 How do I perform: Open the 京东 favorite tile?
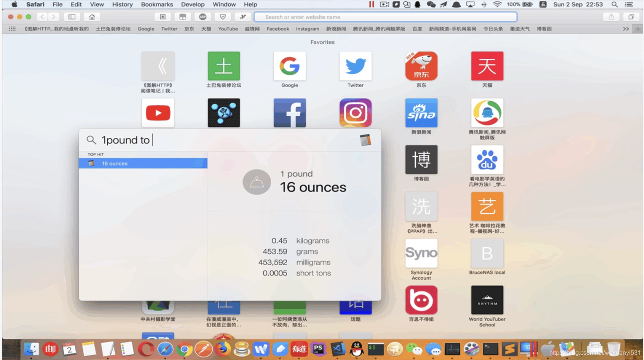pyautogui.click(x=421, y=66)
